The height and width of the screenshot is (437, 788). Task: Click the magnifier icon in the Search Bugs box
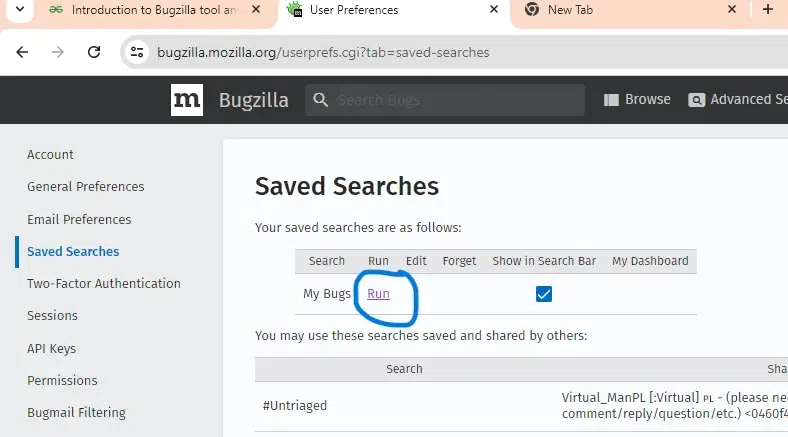[321, 100]
